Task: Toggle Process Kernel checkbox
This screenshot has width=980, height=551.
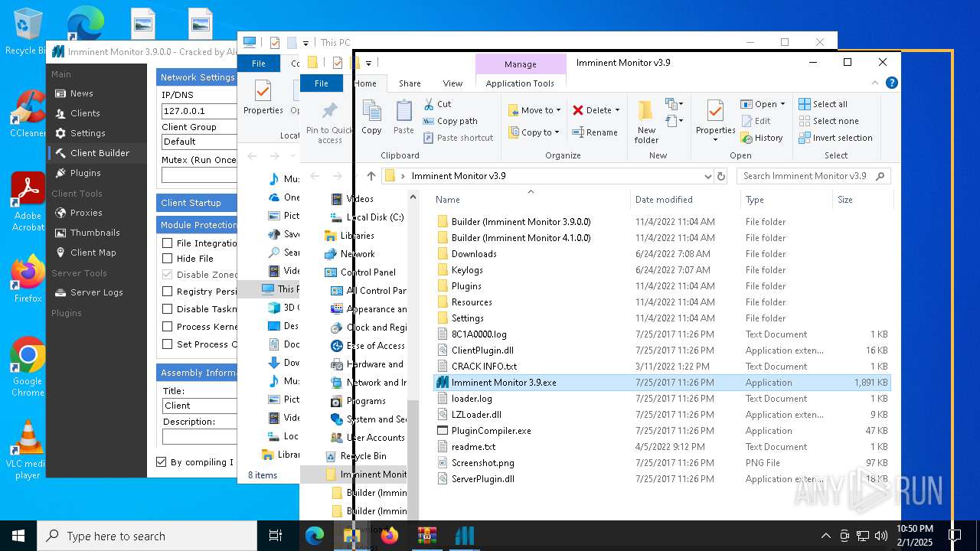Action: click(167, 327)
